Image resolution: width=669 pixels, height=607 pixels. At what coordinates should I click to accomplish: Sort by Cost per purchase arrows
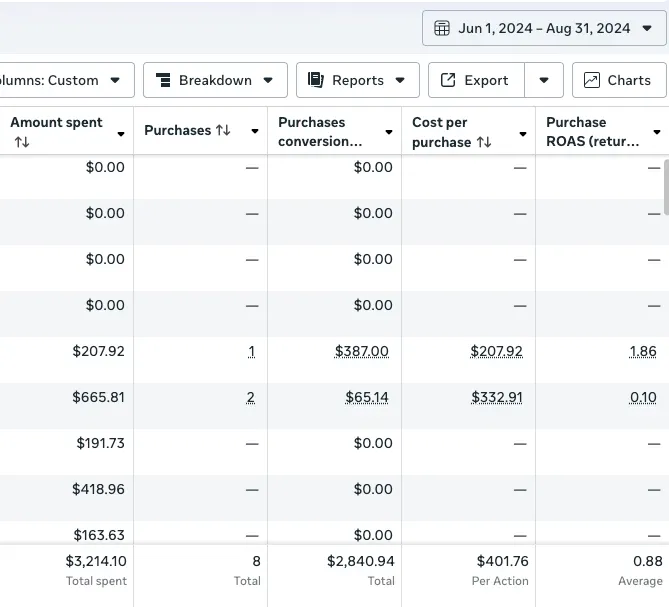tap(484, 142)
